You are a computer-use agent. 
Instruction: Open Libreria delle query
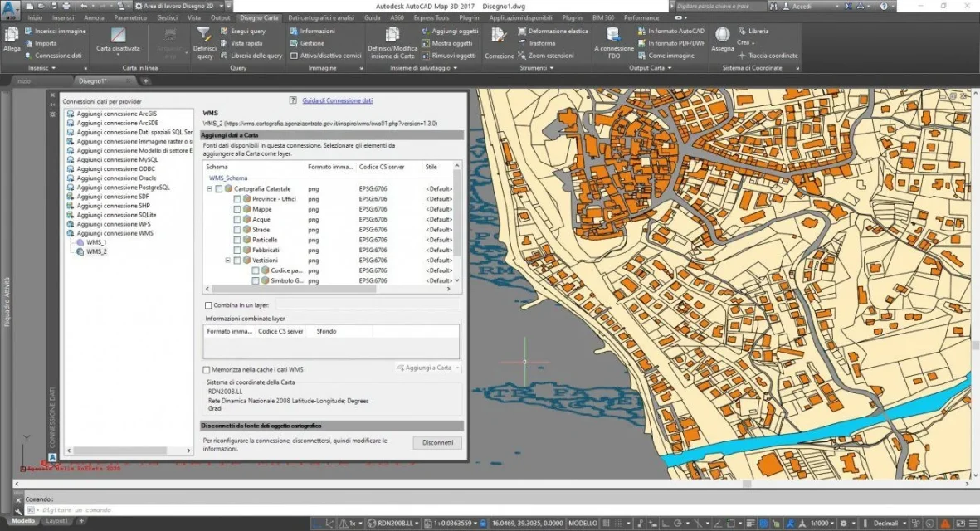coord(251,56)
